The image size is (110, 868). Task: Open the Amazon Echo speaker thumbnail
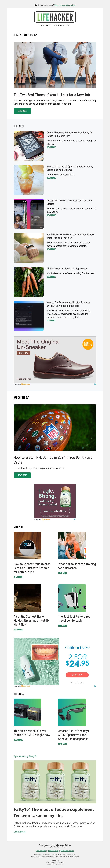coord(28,546)
